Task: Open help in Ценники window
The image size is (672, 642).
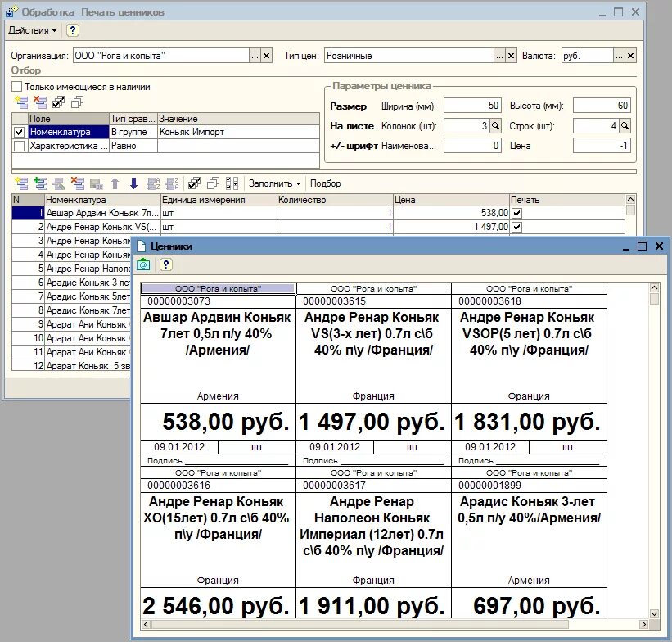Action: (166, 264)
